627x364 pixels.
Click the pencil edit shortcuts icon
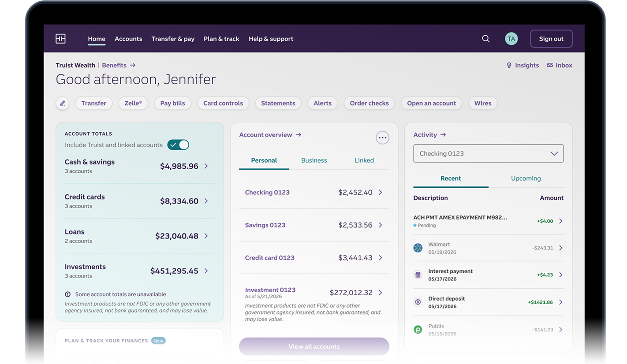[x=63, y=103]
